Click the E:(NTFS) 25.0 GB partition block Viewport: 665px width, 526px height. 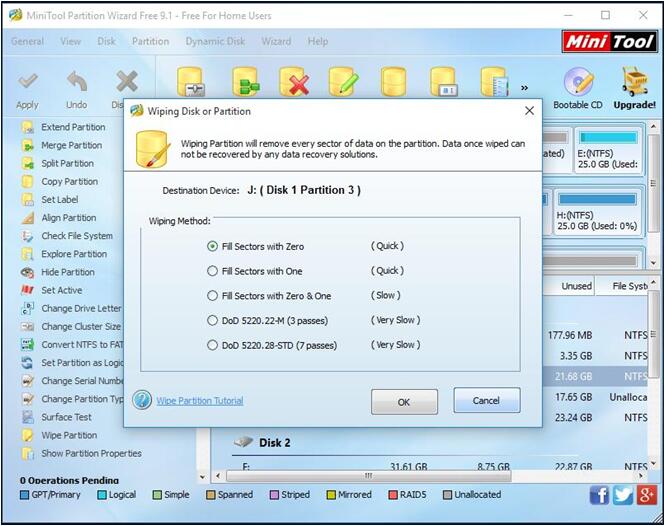point(608,151)
